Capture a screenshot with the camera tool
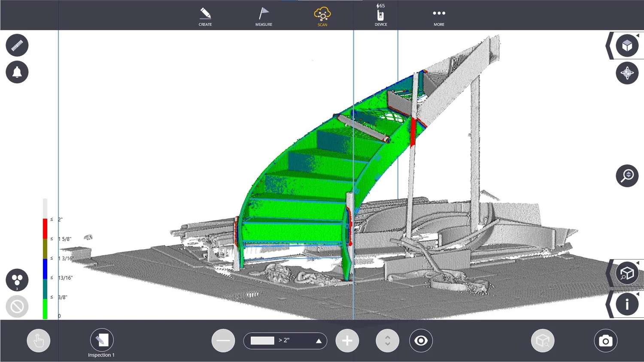644x362 pixels. [x=605, y=341]
